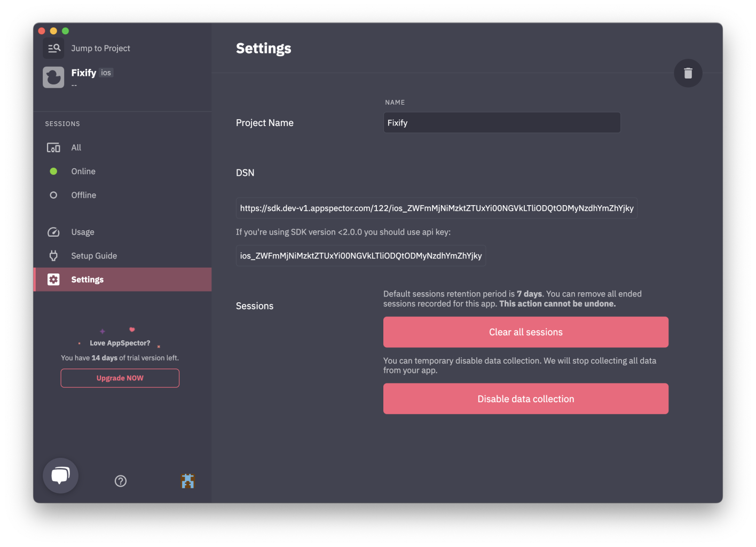Click the Project Name label
The image size is (756, 547).
point(265,123)
